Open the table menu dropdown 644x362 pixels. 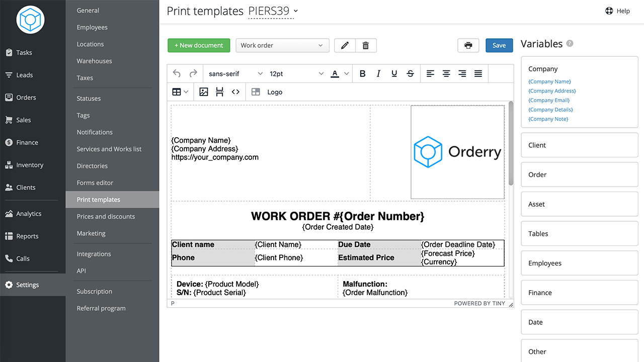[180, 92]
